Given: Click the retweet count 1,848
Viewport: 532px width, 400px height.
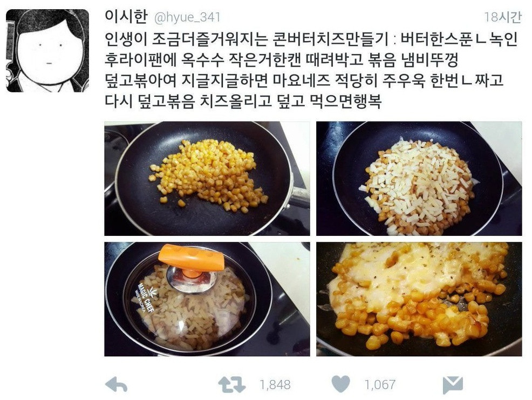Looking at the screenshot, I should 275,385.
